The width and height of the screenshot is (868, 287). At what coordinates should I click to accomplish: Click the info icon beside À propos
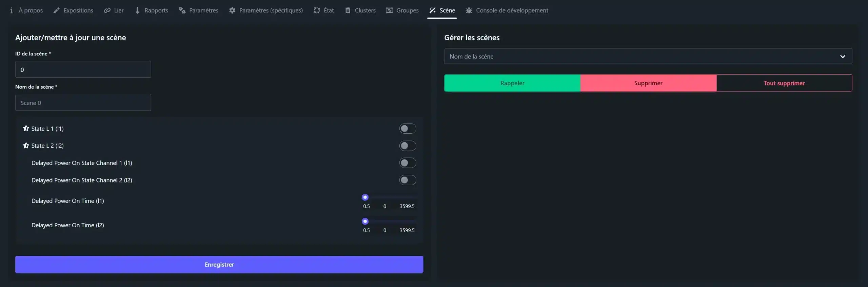point(12,11)
